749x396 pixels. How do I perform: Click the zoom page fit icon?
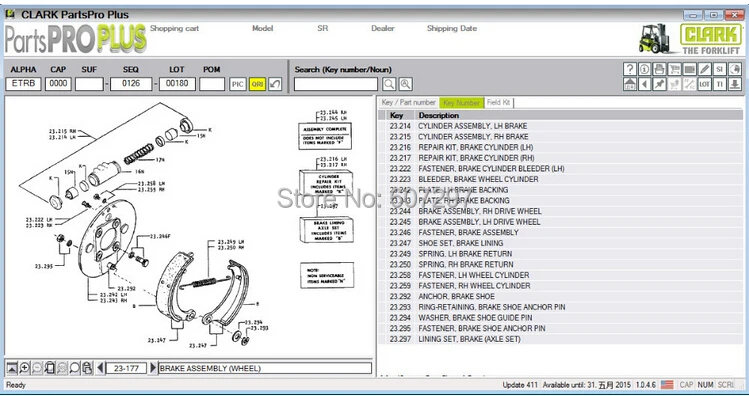point(50,368)
